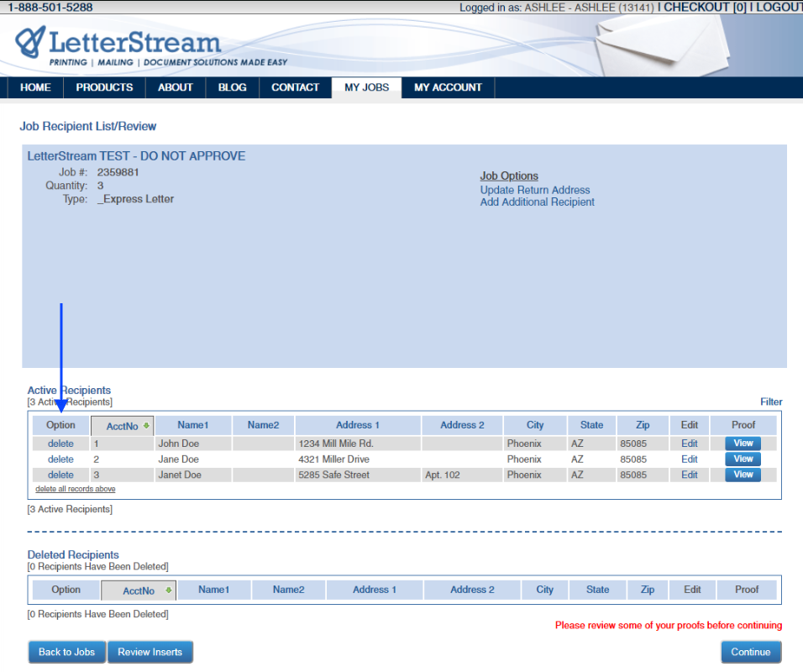Delete Janet Doe recipient record

click(x=60, y=475)
